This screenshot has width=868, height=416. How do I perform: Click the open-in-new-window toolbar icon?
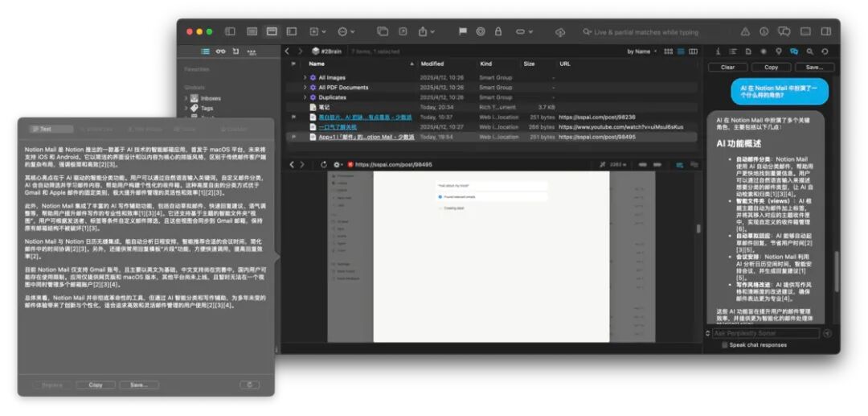coord(403,31)
